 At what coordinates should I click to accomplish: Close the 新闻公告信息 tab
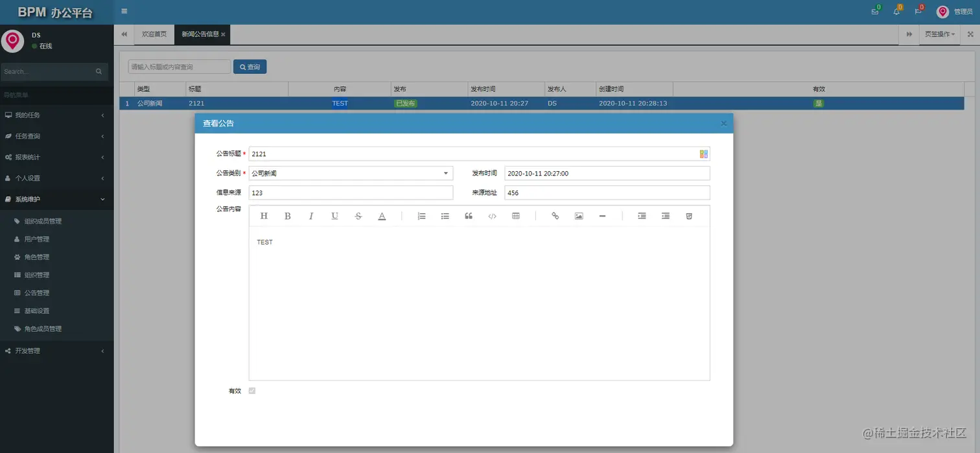[224, 34]
